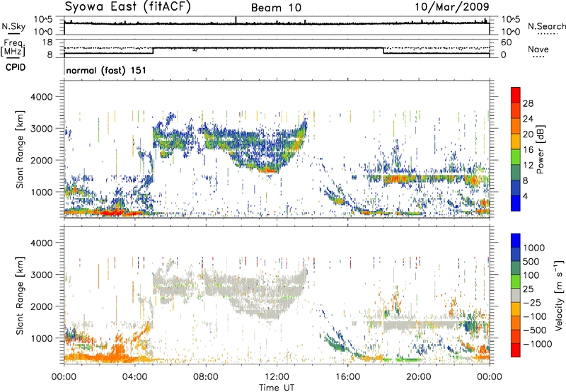Click the blue swatch of Power colorbar
Screen dimensions: 566x392
coord(516,203)
